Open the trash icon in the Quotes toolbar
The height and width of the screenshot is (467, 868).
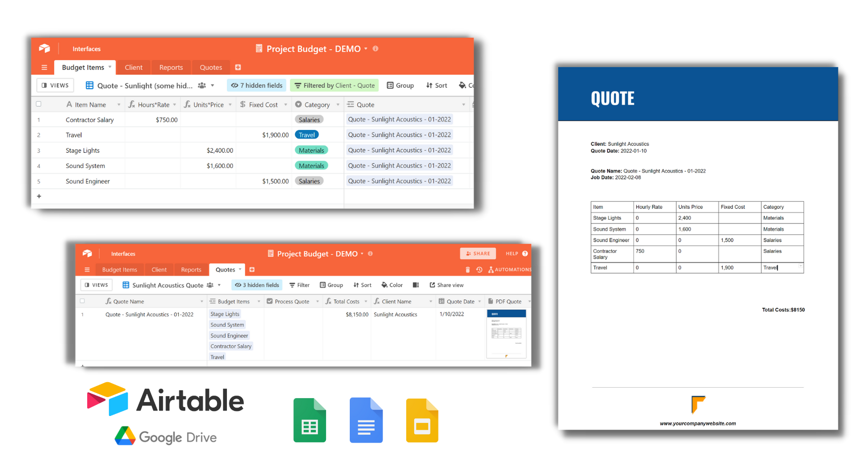coord(468,270)
